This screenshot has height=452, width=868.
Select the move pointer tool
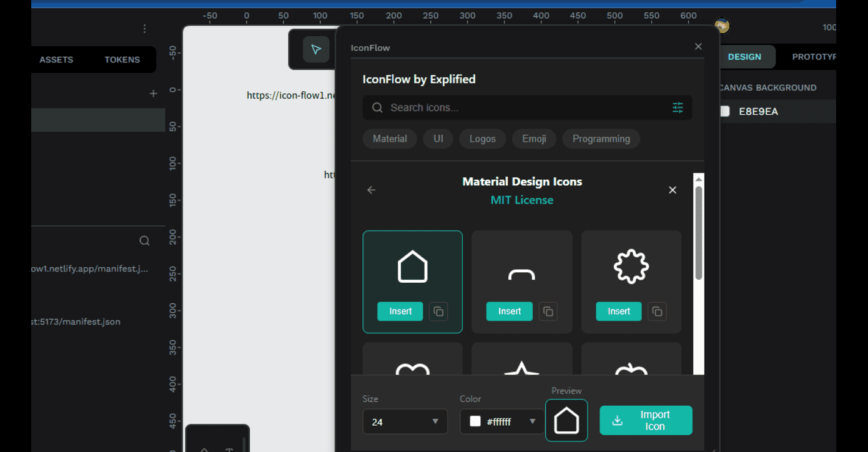tap(316, 49)
